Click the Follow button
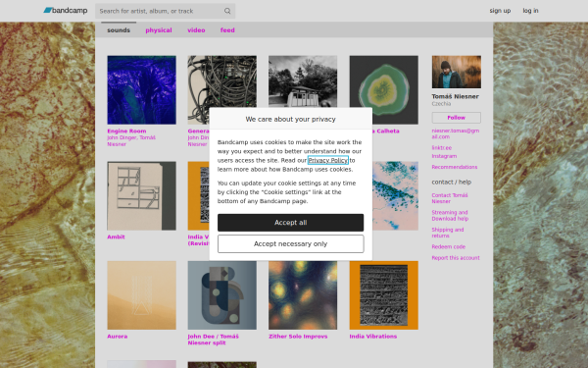The width and height of the screenshot is (588, 368). coord(457,118)
